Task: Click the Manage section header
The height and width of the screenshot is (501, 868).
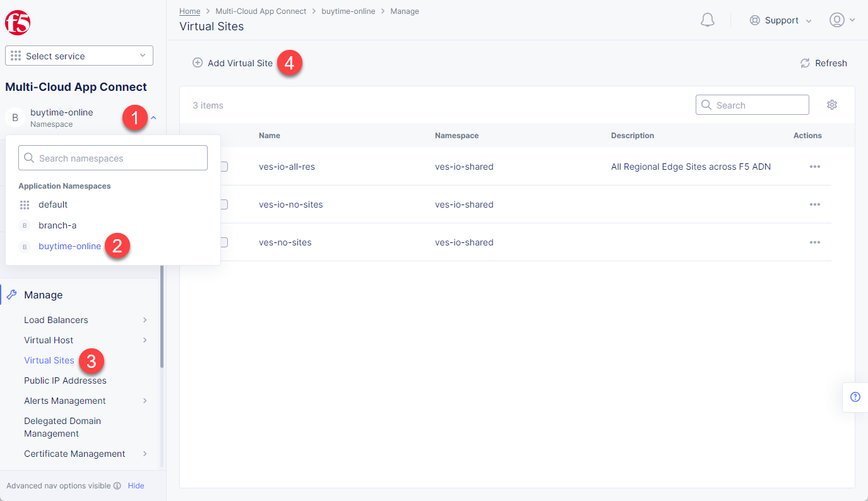Action: [43, 295]
